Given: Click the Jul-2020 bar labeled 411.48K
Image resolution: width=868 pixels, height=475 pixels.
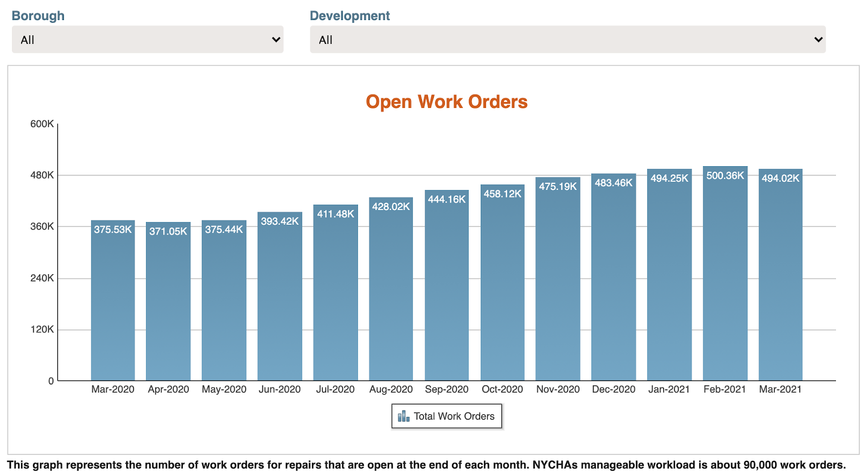Looking at the screenshot, I should click(x=335, y=293).
